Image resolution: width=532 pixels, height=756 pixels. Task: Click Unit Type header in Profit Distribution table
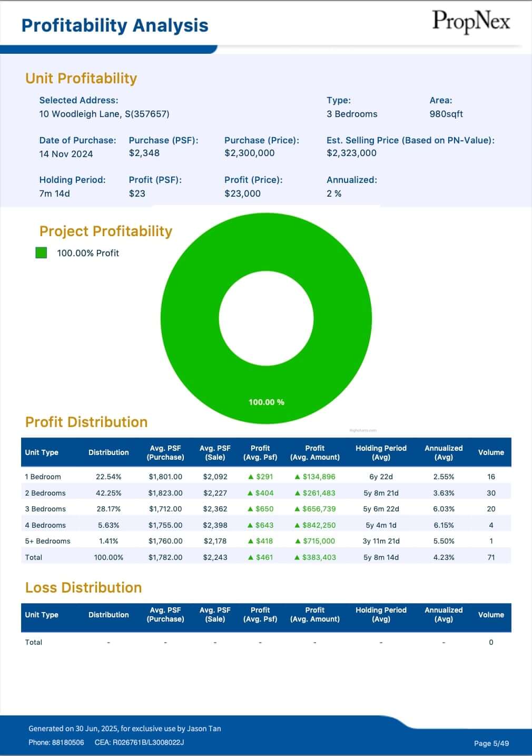tap(42, 452)
